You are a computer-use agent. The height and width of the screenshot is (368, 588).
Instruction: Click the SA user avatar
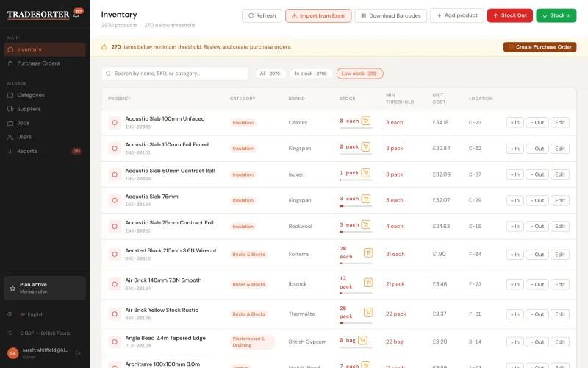[13, 353]
